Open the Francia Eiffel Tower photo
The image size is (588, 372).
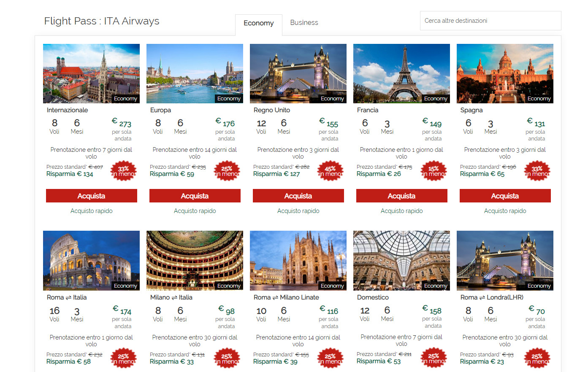401,73
